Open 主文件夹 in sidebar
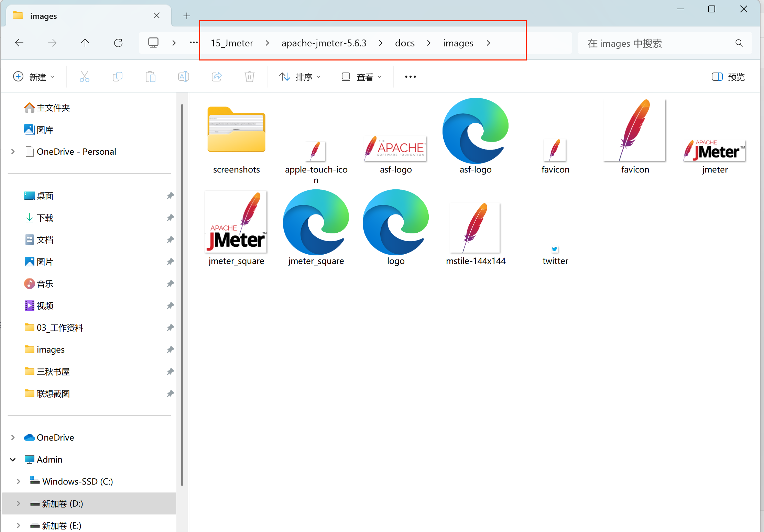 pyautogui.click(x=47, y=108)
